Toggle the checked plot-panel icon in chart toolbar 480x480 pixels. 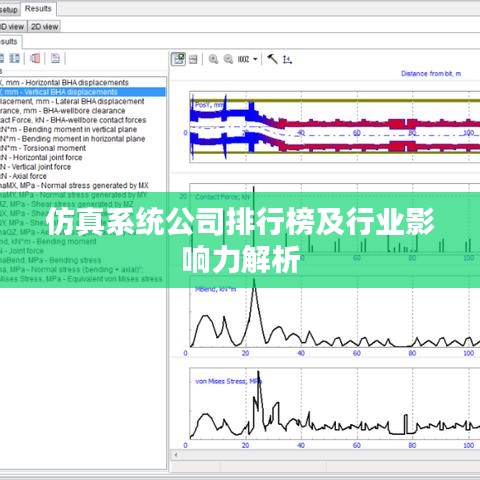pyautogui.click(x=178, y=59)
